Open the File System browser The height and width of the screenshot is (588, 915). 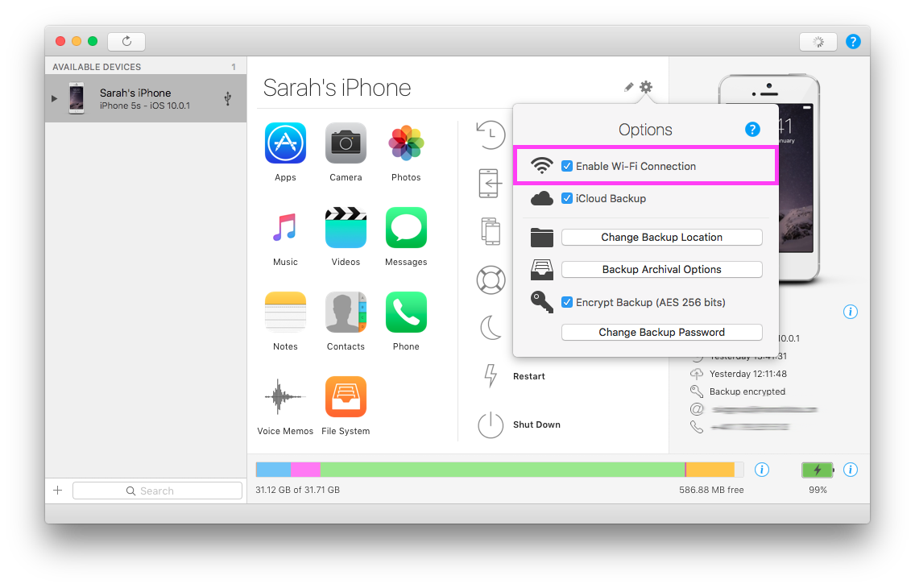346,396
